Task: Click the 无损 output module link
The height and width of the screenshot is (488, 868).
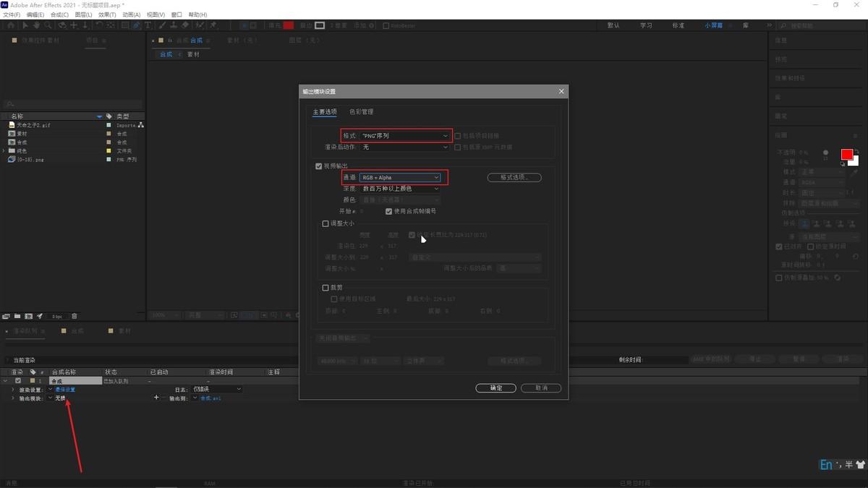Action: pos(60,398)
